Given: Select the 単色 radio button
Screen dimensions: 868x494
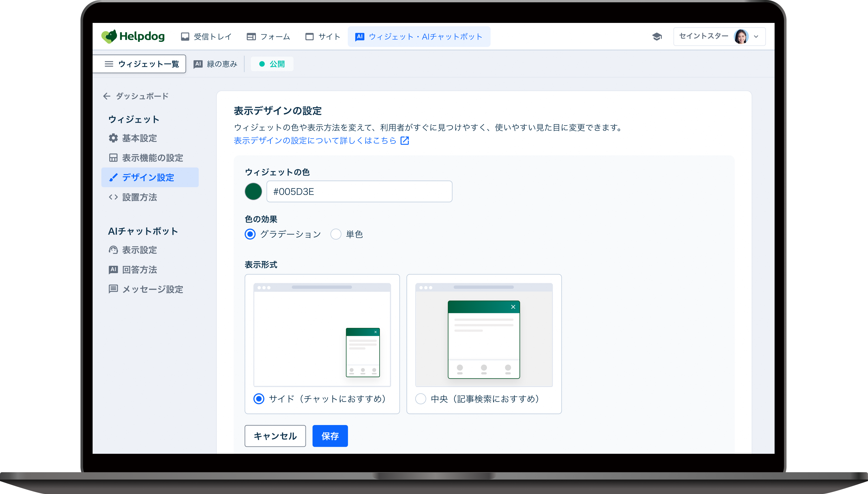Looking at the screenshot, I should pyautogui.click(x=336, y=234).
